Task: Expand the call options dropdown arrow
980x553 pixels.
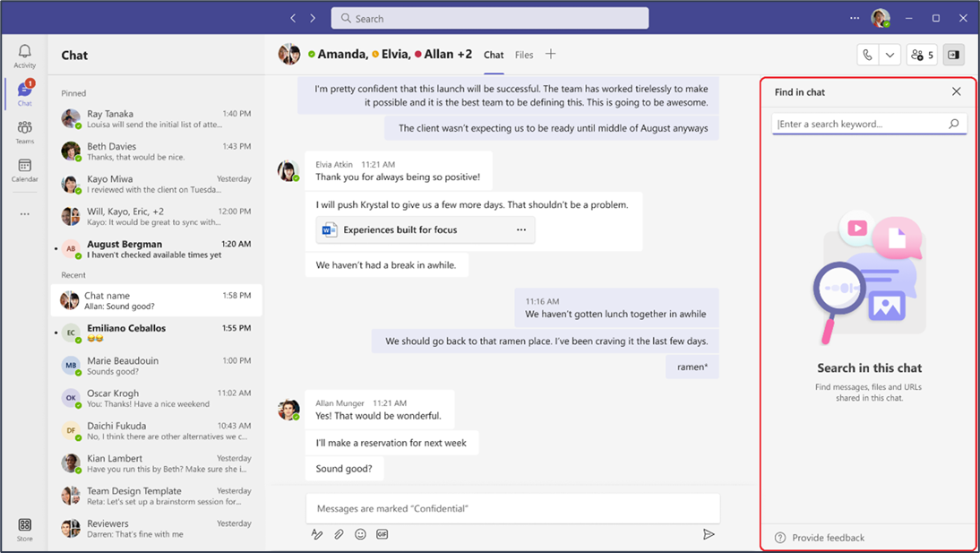Action: (890, 55)
